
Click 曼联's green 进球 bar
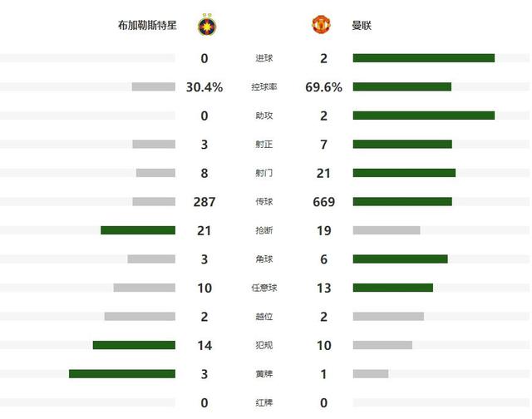point(423,58)
